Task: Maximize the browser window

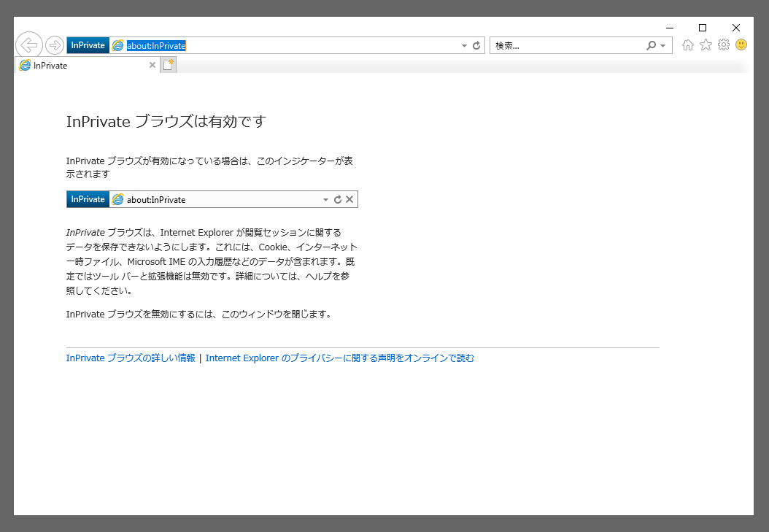Action: pos(703,28)
